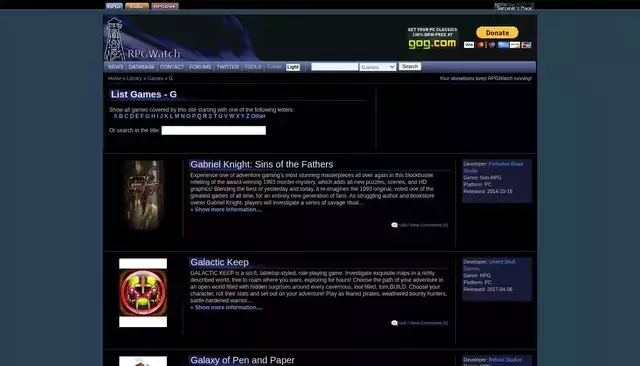Image resolution: width=640 pixels, height=366 pixels.
Task: Go to Games in the breadcrumb
Action: (x=155, y=78)
